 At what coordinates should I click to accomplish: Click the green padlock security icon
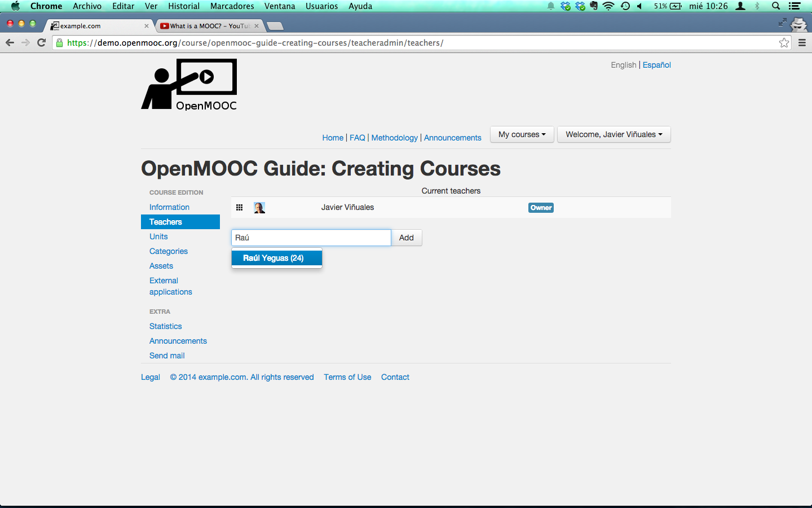click(x=59, y=43)
